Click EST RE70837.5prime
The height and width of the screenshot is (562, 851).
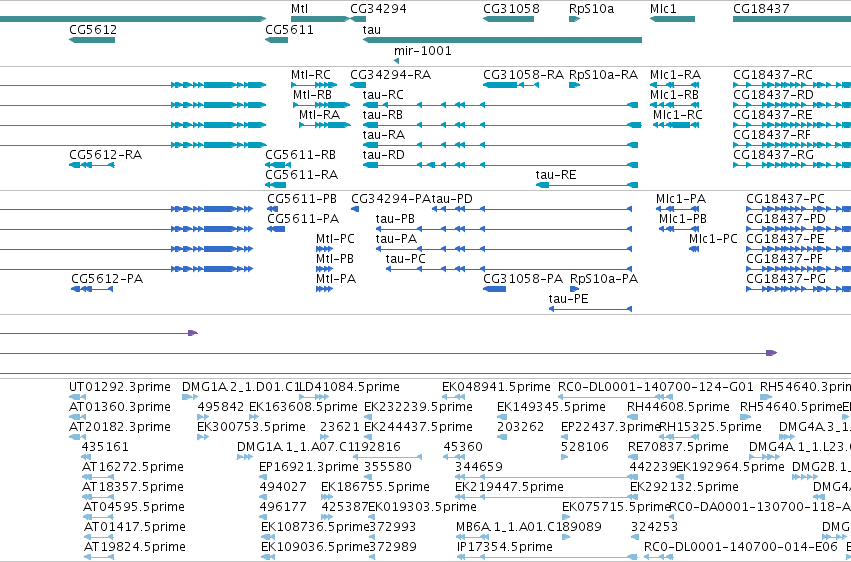[678, 446]
